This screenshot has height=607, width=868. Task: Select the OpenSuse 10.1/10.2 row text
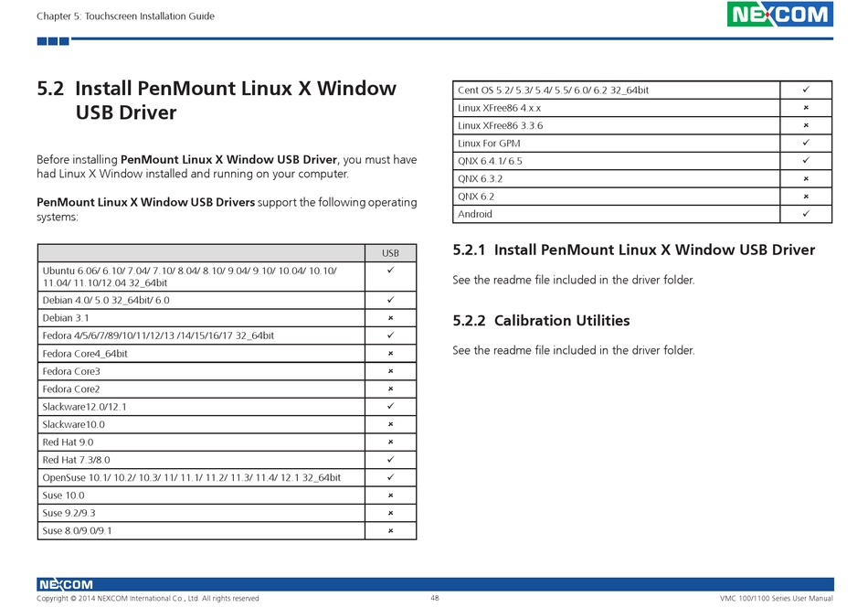[192, 477]
